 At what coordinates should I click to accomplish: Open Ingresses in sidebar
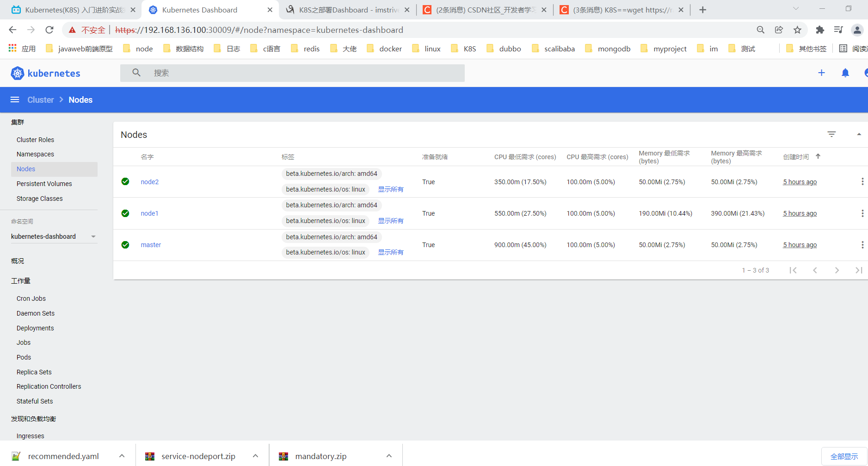[31, 436]
